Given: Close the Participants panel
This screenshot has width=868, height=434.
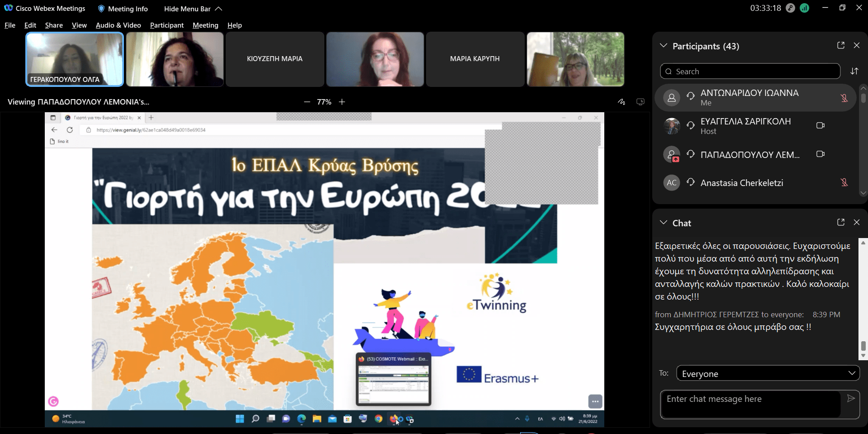Looking at the screenshot, I should click(x=857, y=45).
